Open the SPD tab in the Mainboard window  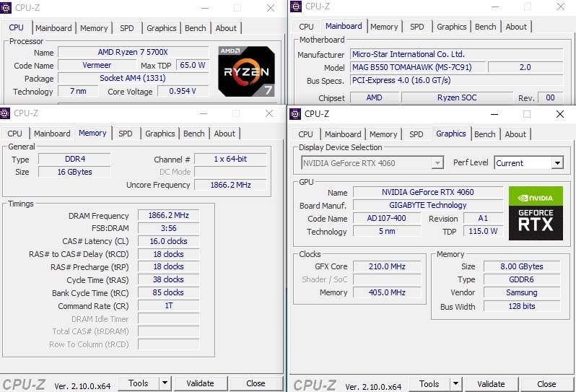coord(416,27)
